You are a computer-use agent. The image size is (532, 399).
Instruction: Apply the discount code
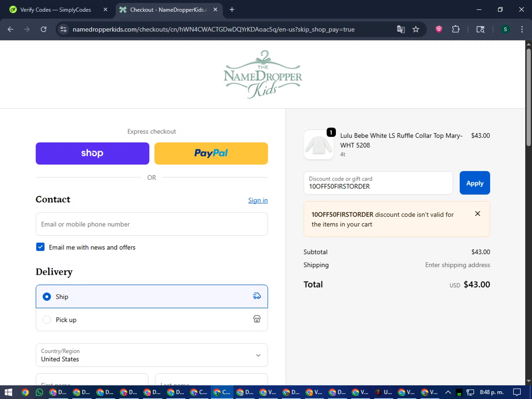tap(475, 183)
